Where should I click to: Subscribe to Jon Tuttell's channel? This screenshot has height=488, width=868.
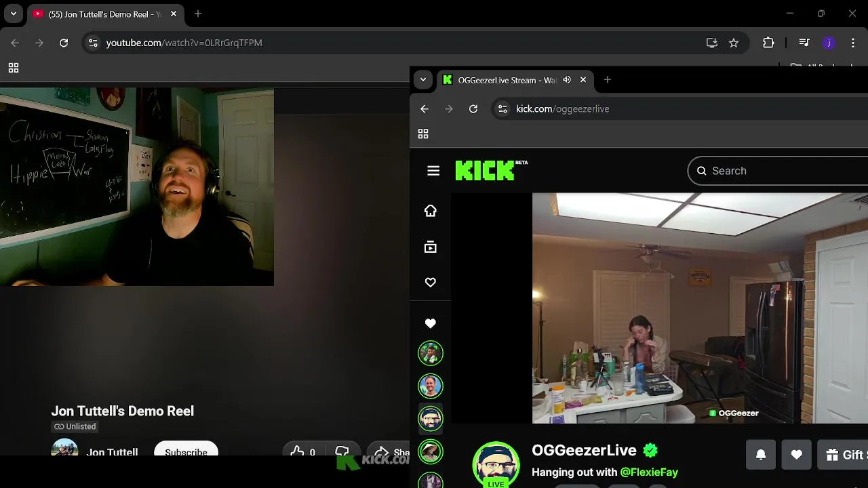(x=186, y=450)
